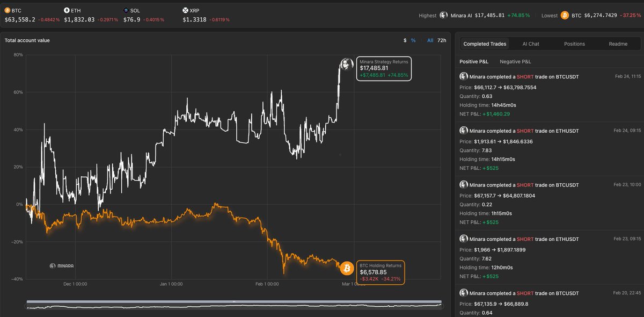
Task: Click BTC Holding Returns tooltip box
Action: click(x=380, y=272)
